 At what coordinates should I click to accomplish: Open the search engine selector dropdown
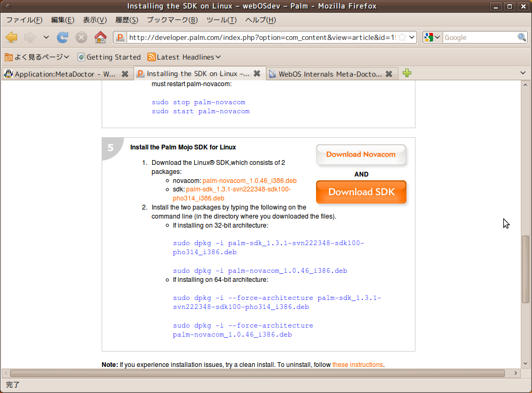pyautogui.click(x=433, y=37)
